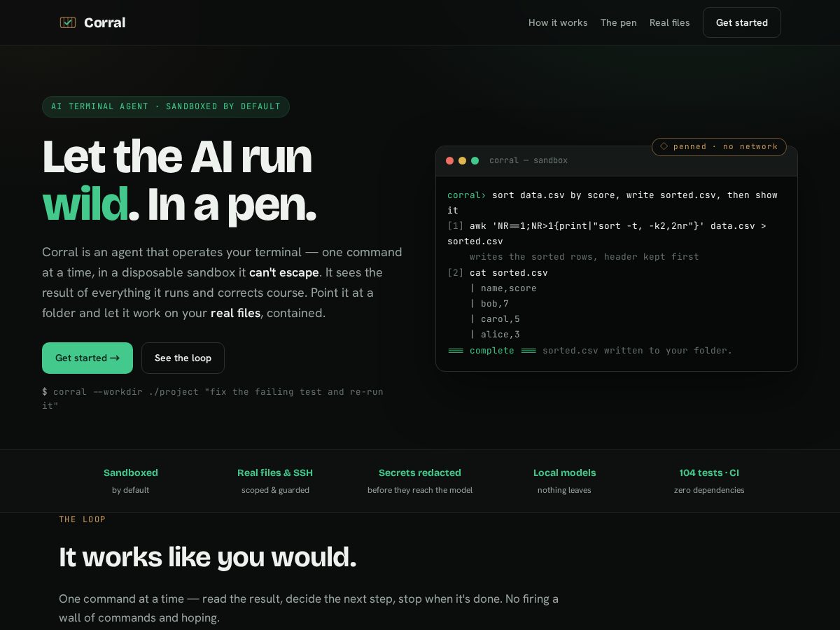This screenshot has height=630, width=840.
Task: Click the carol,5 output row
Action: [495, 318]
